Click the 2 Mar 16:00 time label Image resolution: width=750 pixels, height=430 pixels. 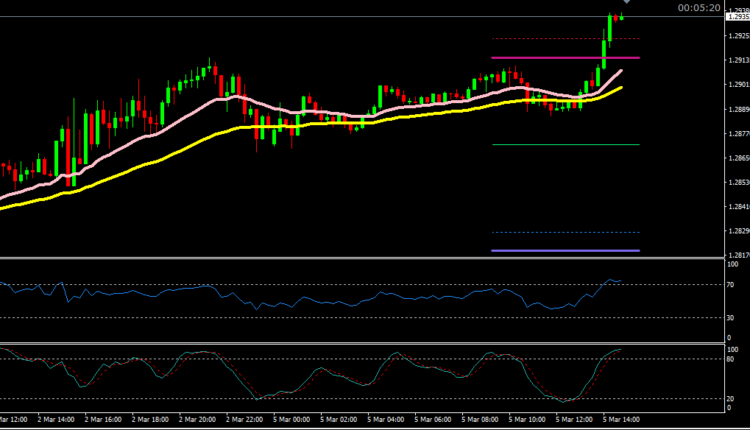point(103,418)
